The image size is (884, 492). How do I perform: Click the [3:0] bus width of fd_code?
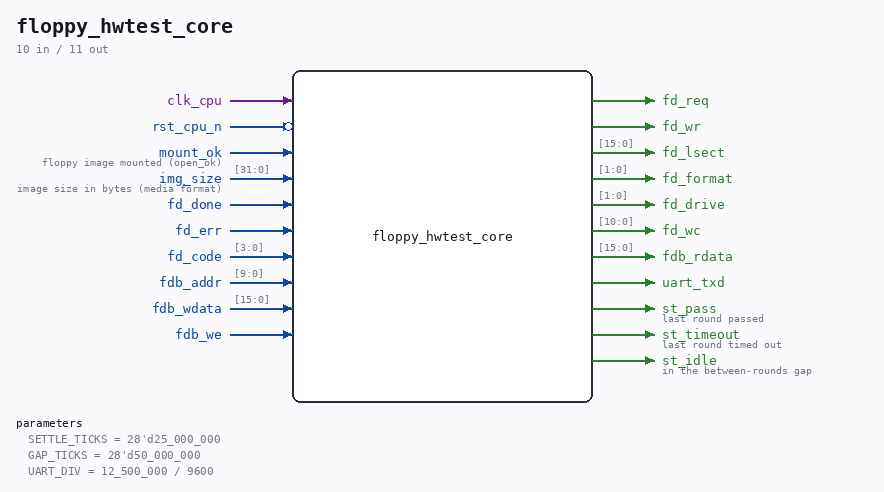point(249,247)
